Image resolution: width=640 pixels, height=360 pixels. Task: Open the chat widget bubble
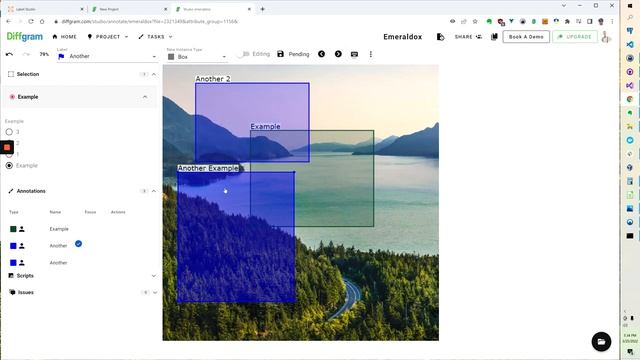pyautogui.click(x=601, y=342)
